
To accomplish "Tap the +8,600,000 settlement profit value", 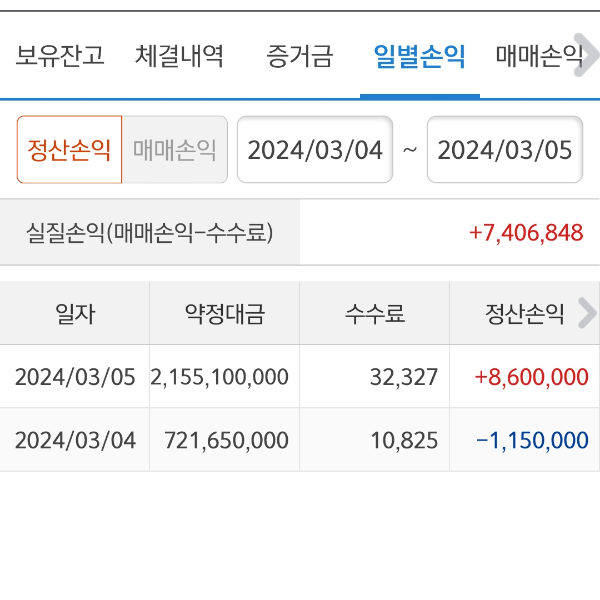I will point(531,377).
